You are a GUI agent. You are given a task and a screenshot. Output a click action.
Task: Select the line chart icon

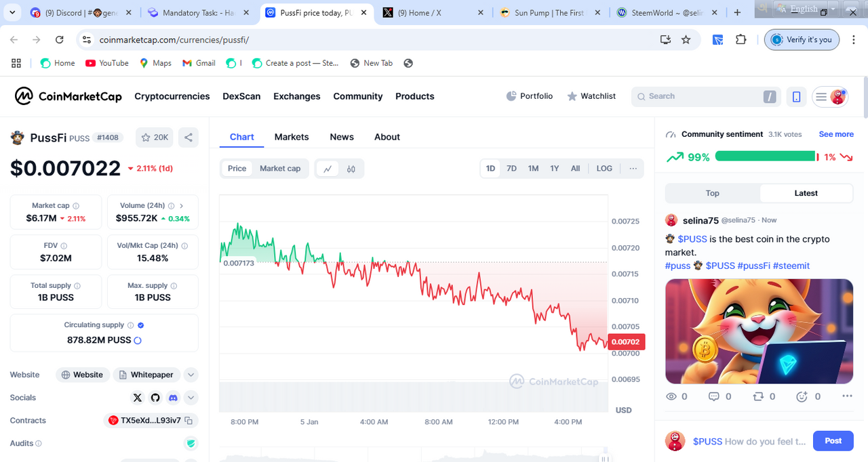click(x=328, y=169)
